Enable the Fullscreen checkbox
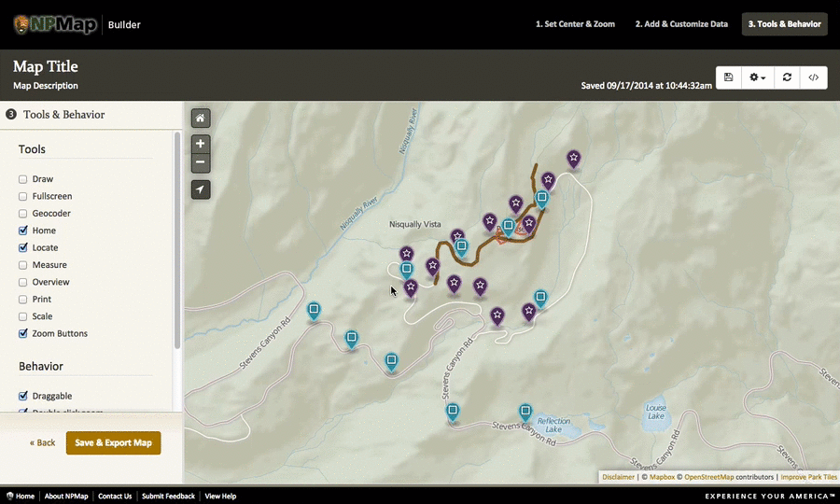The width and height of the screenshot is (840, 504). coord(23,196)
